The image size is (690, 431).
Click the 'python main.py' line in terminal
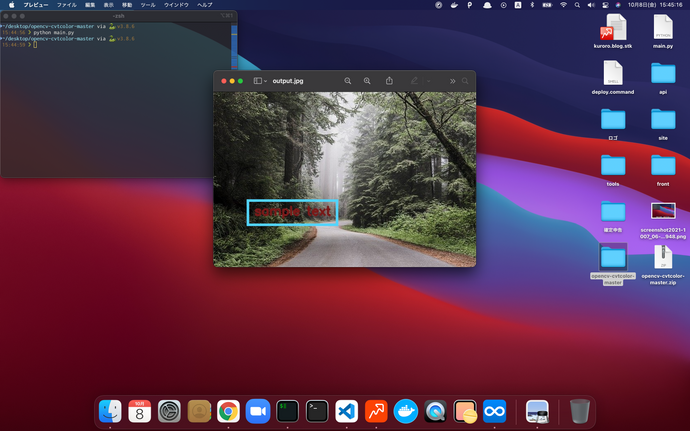tap(54, 33)
